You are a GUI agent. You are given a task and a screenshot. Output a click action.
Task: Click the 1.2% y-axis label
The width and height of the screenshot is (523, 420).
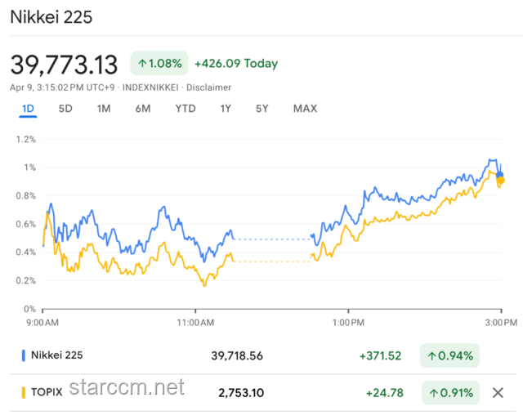pyautogui.click(x=25, y=139)
